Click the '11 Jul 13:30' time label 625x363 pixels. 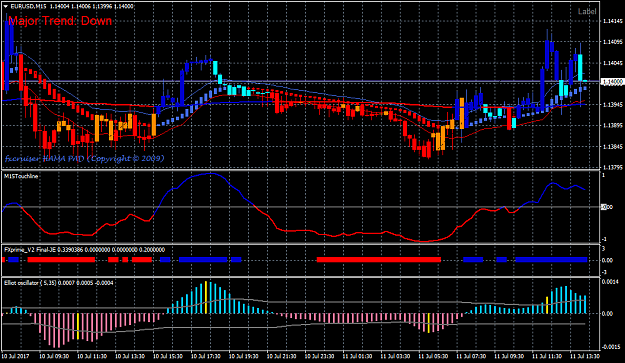(x=584, y=356)
